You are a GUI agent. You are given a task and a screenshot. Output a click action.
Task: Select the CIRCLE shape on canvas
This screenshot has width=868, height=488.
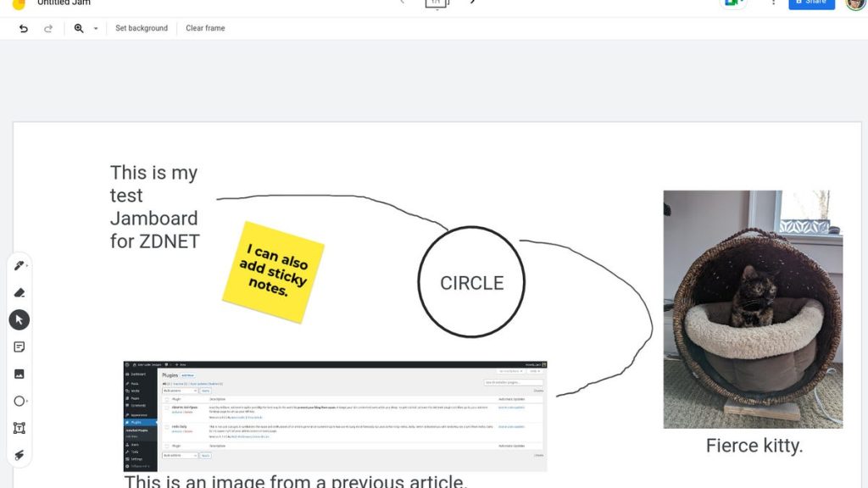click(x=471, y=281)
